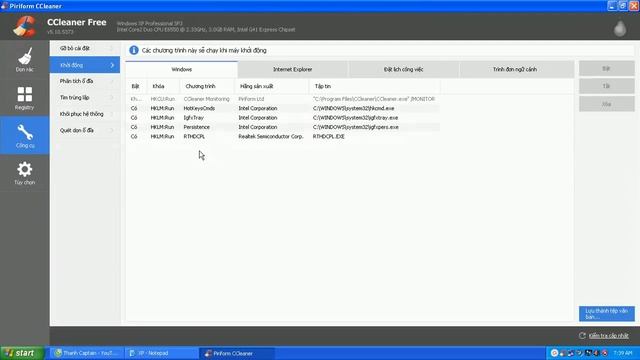
Task: Switch to the Đặt lịch công việc tab
Action: click(403, 69)
